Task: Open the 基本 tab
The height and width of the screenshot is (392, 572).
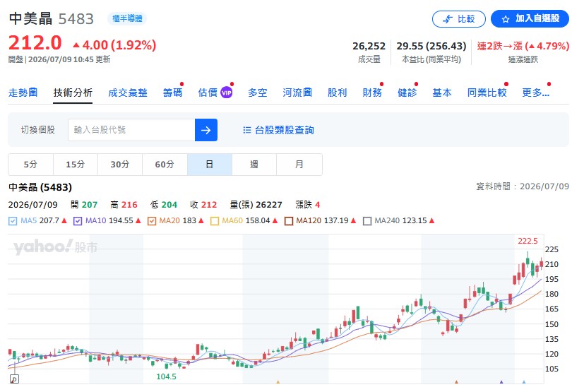Action: pyautogui.click(x=442, y=93)
